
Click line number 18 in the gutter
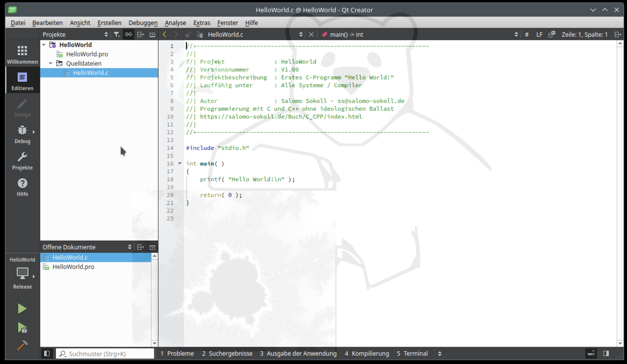(x=170, y=179)
